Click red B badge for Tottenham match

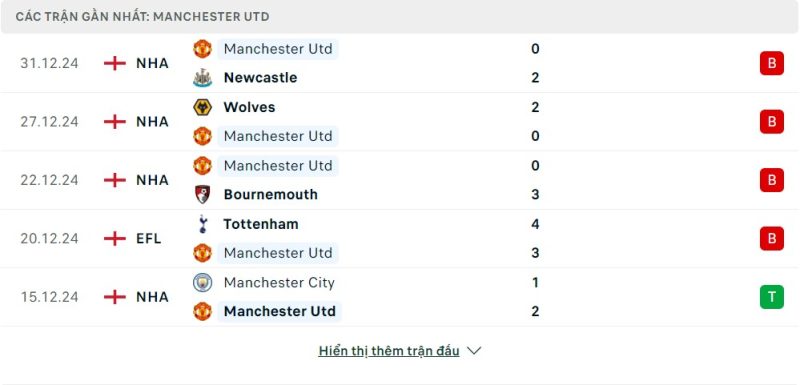tap(771, 238)
